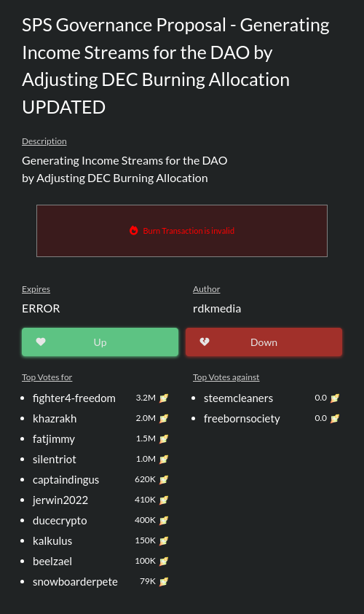Click Burn Transaction is invalid message
This screenshot has height=614, width=364.
189,231
